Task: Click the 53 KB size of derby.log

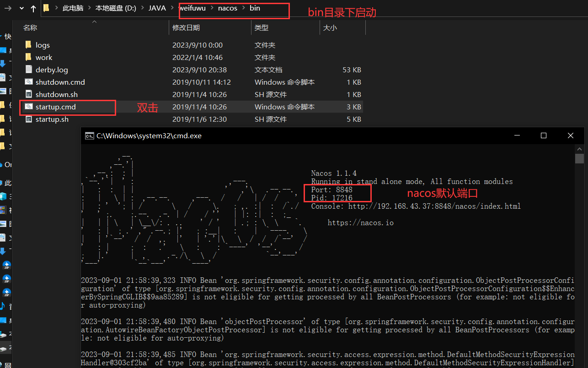Action: [x=352, y=70]
